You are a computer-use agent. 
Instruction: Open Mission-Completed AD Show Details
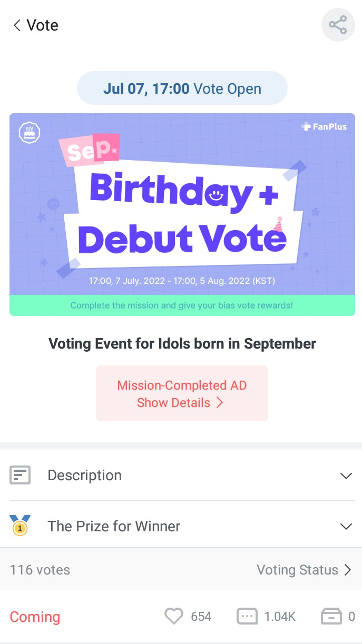coord(182,394)
